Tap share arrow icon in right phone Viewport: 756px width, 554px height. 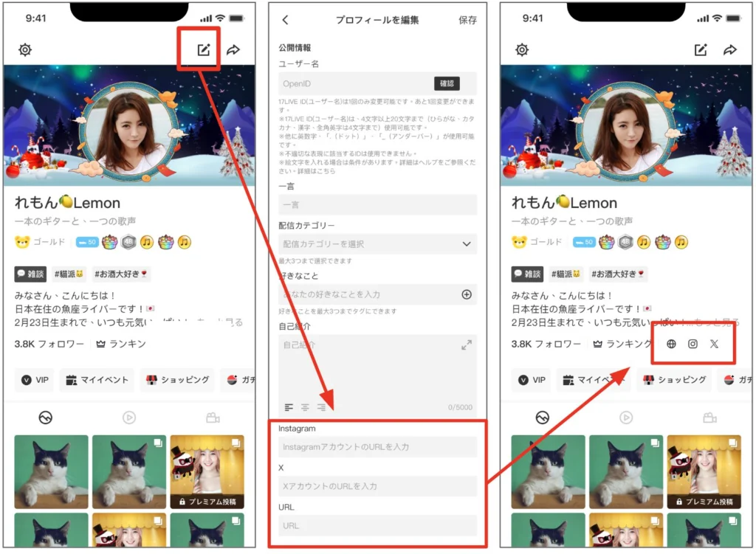pos(730,49)
